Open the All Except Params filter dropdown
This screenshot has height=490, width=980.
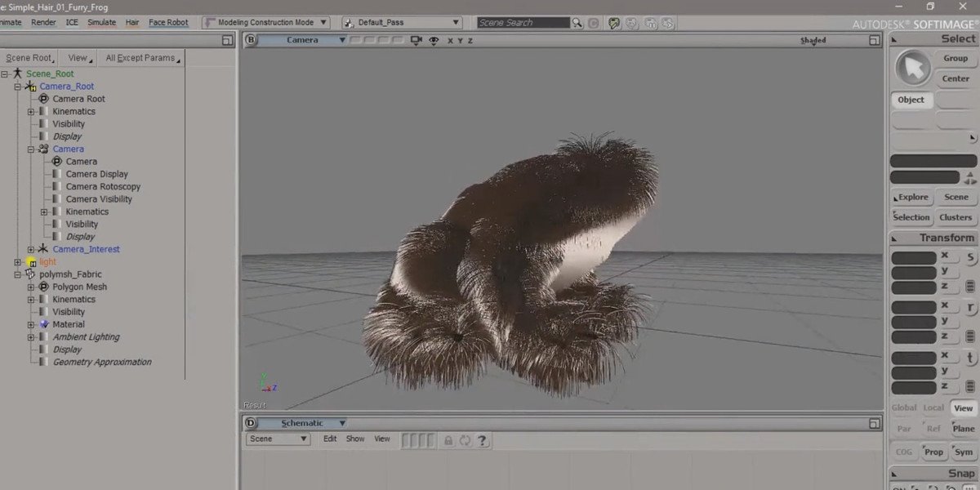click(x=141, y=58)
